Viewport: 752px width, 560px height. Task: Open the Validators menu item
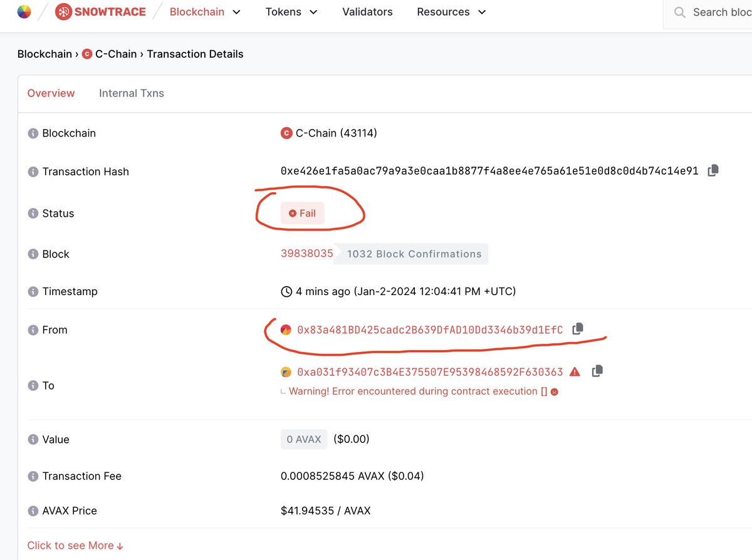click(367, 12)
